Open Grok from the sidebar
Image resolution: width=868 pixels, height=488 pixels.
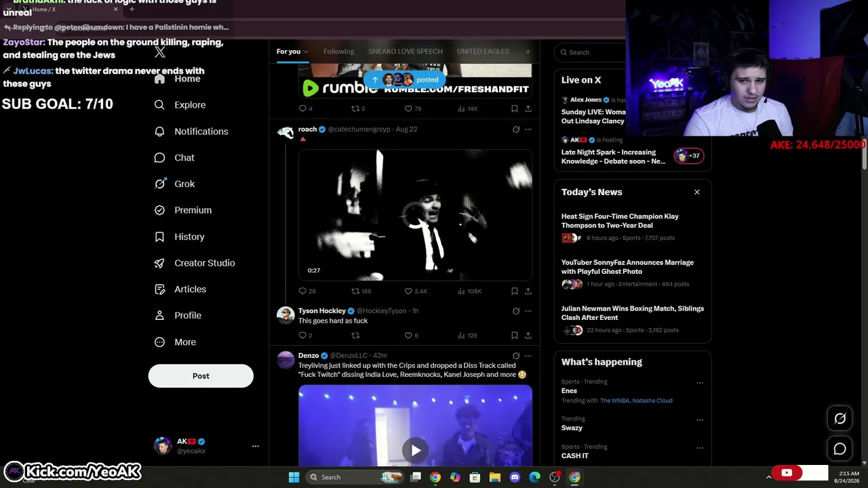click(x=175, y=184)
